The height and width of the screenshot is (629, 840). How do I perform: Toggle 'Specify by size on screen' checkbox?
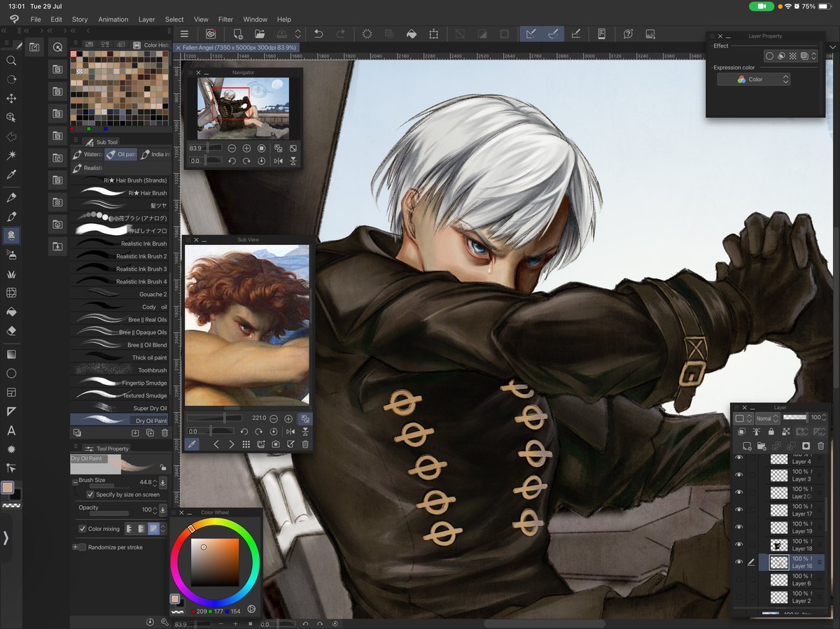point(90,494)
